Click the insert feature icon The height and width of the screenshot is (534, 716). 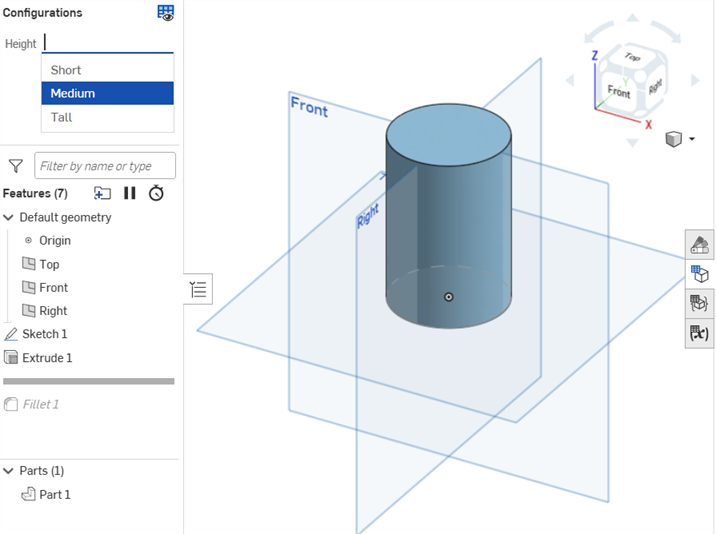[102, 193]
